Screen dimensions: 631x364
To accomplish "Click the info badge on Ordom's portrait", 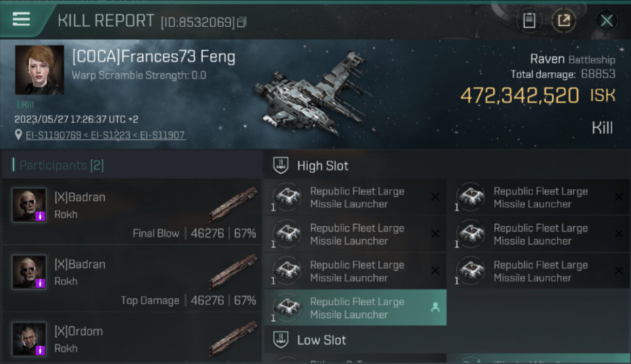I will click(x=41, y=350).
